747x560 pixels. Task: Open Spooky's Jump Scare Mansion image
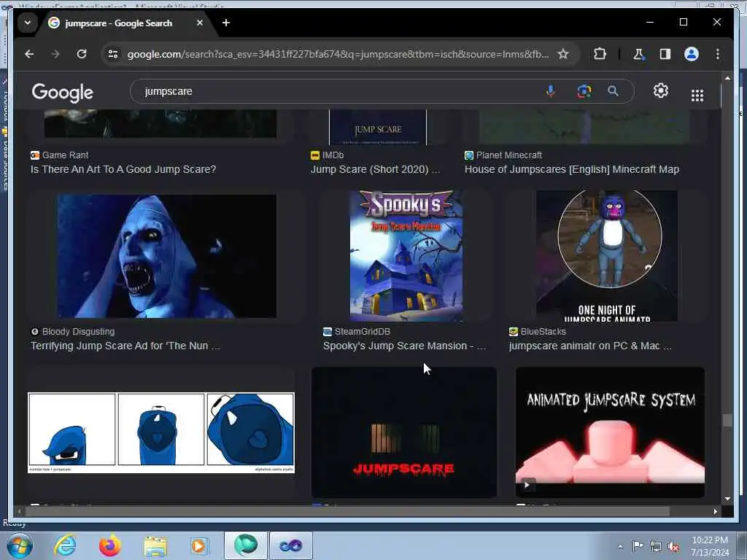click(x=406, y=256)
